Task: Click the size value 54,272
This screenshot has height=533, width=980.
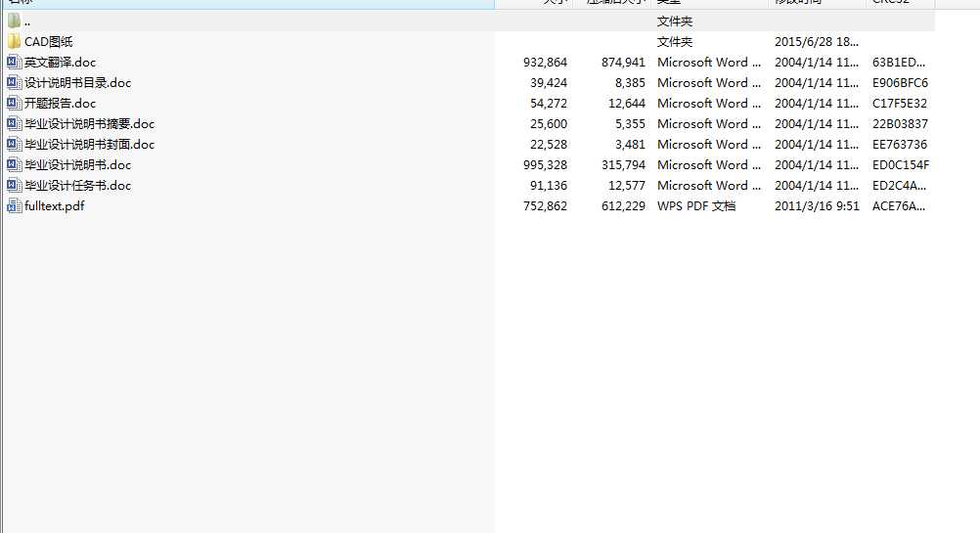Action: pos(549,103)
